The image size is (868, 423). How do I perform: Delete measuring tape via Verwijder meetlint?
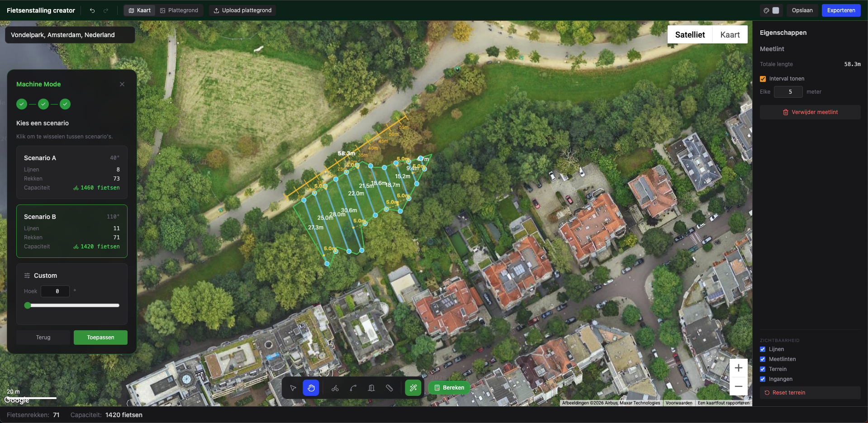(810, 112)
